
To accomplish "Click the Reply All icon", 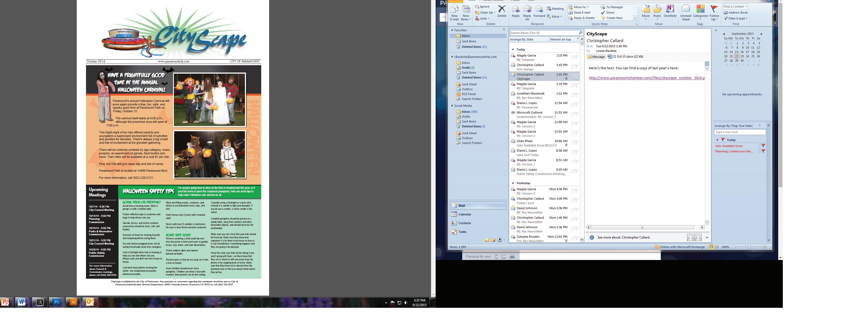I will [527, 9].
